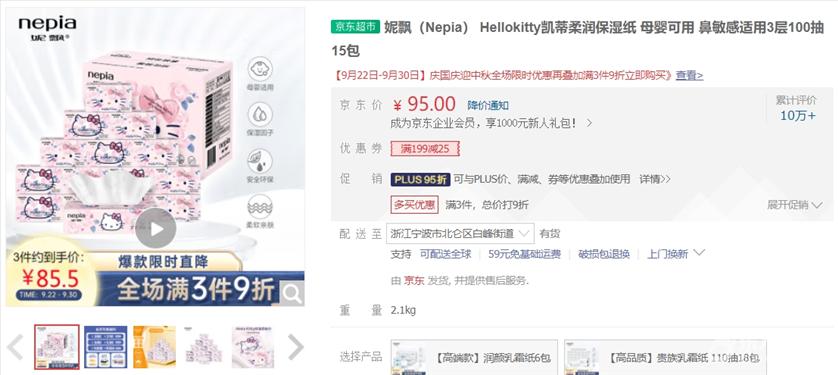Click the PLUS 95折 badge
This screenshot has width=838, height=375.
click(421, 179)
